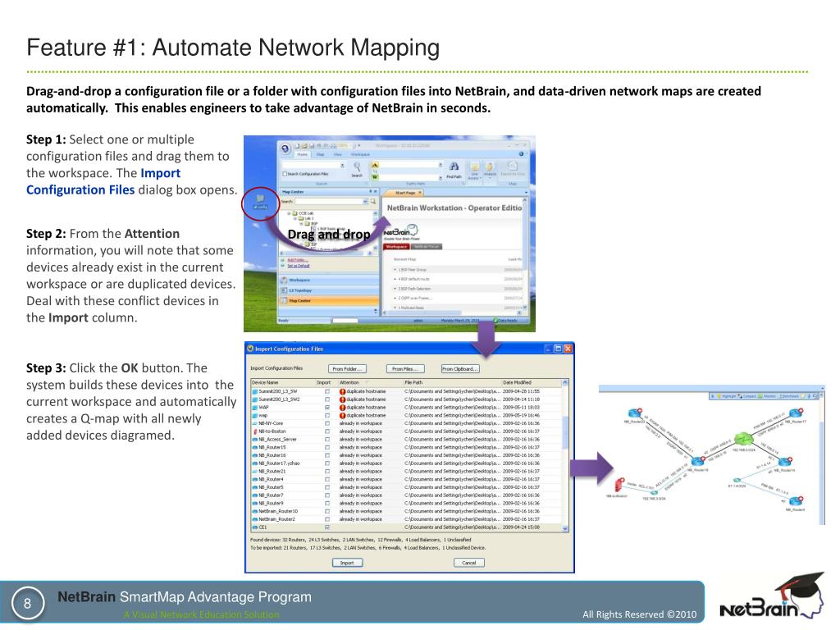Click the green OSPF cloud icon on the map
The image size is (840, 630).
pyautogui.click(x=743, y=440)
